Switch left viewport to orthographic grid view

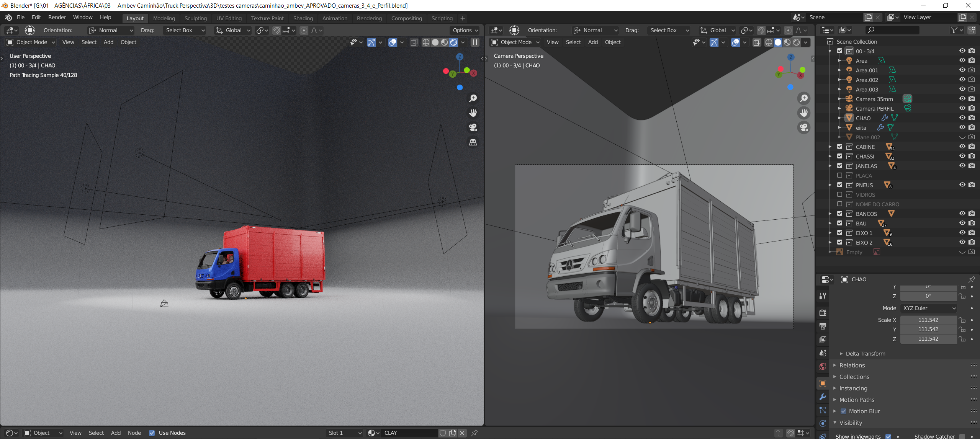tap(473, 142)
